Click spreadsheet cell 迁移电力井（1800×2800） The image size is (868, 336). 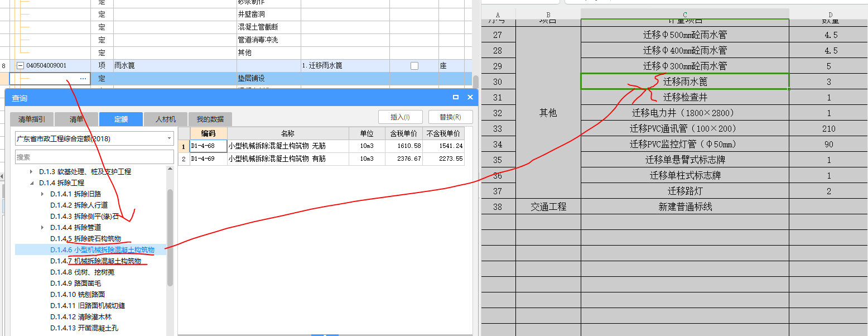point(685,113)
